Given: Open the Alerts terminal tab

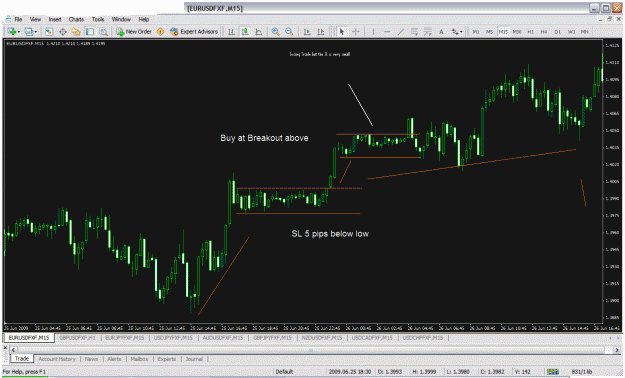Looking at the screenshot, I should coord(114,359).
